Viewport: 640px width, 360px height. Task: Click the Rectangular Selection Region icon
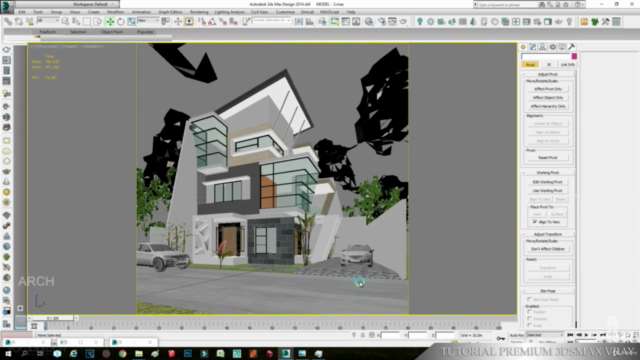[x=87, y=22]
